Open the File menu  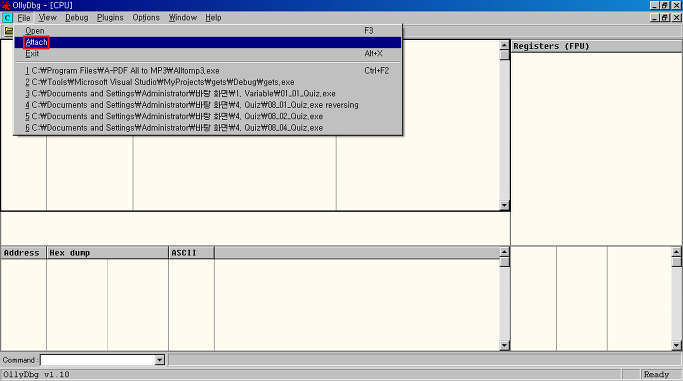pos(24,18)
